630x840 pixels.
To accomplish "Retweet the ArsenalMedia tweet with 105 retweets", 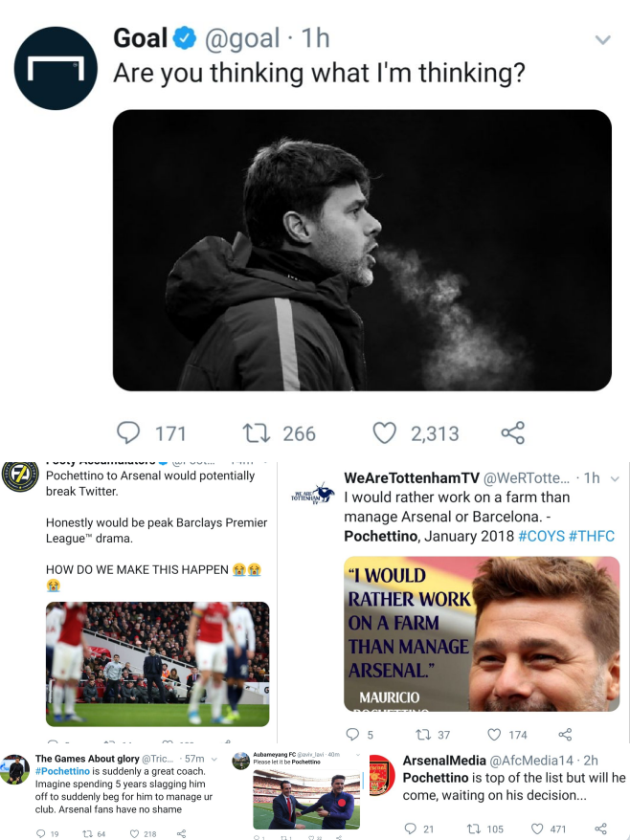I will click(473, 829).
